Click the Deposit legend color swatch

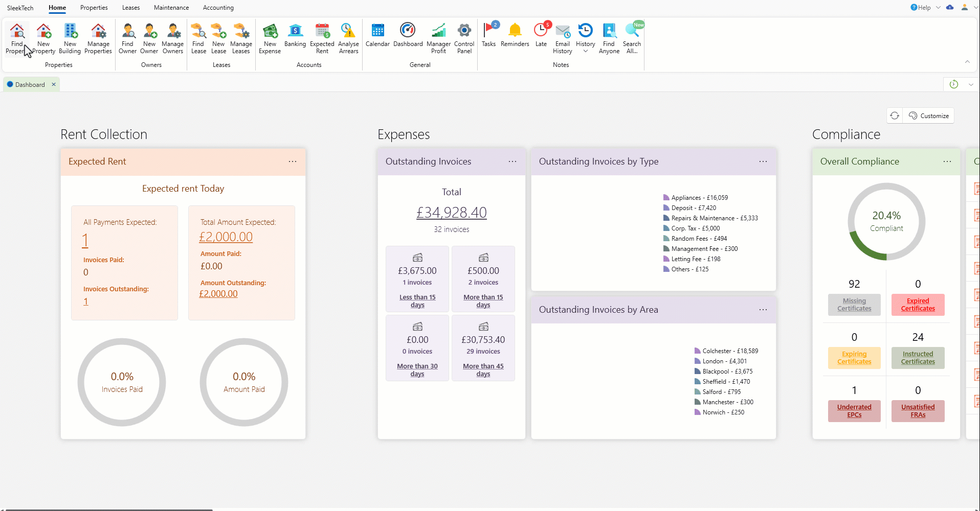(666, 208)
